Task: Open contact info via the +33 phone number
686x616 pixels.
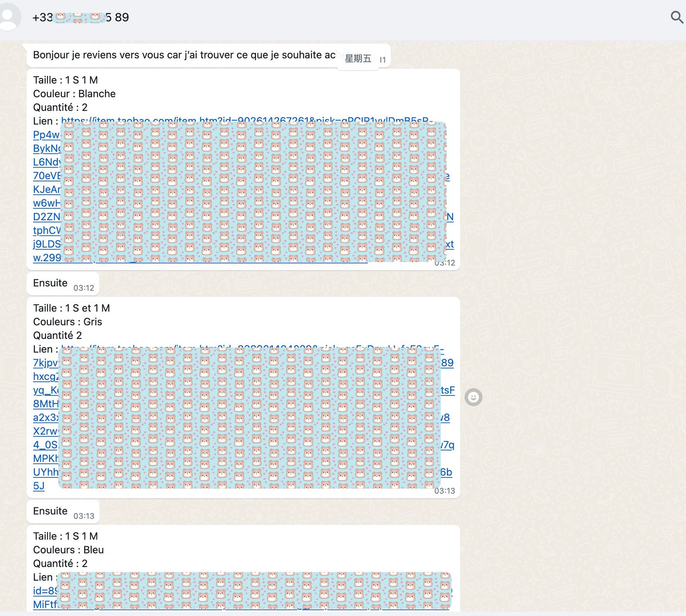Action: click(x=81, y=17)
